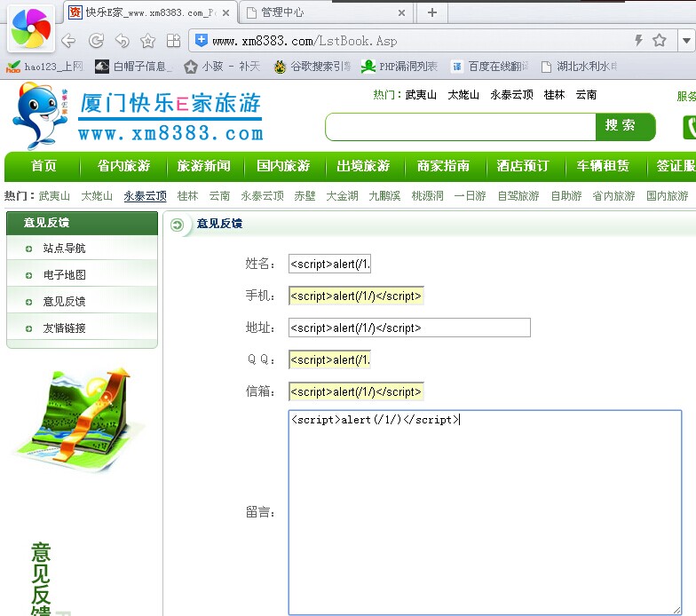The image size is (696, 616).
Task: Open a new tab with plus button
Action: pyautogui.click(x=431, y=12)
